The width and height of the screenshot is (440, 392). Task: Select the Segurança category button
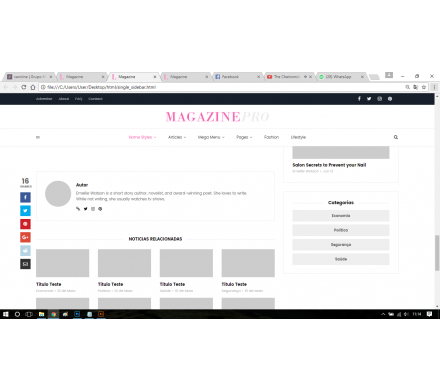[x=341, y=245]
